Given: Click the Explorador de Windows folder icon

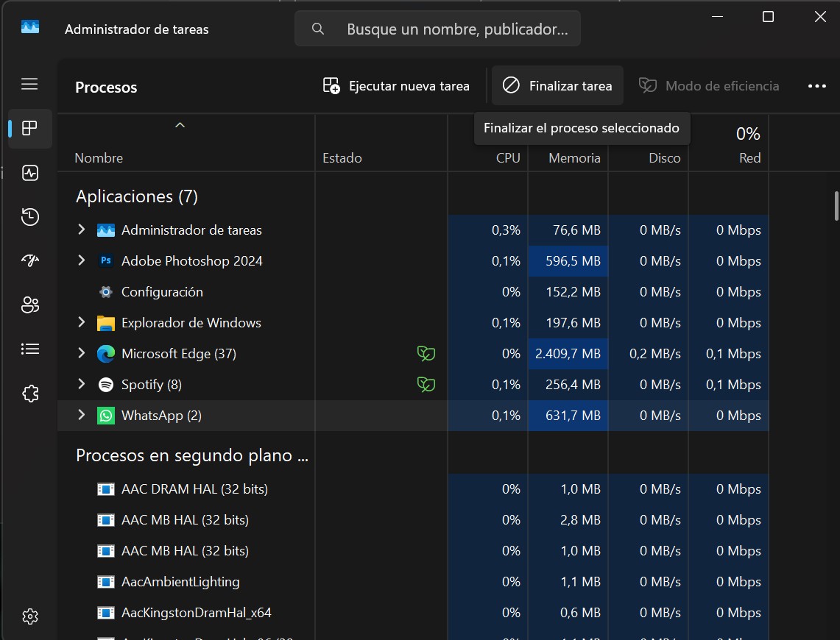Looking at the screenshot, I should pyautogui.click(x=106, y=323).
